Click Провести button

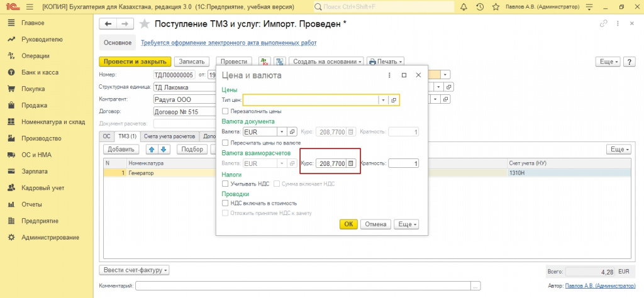(234, 62)
